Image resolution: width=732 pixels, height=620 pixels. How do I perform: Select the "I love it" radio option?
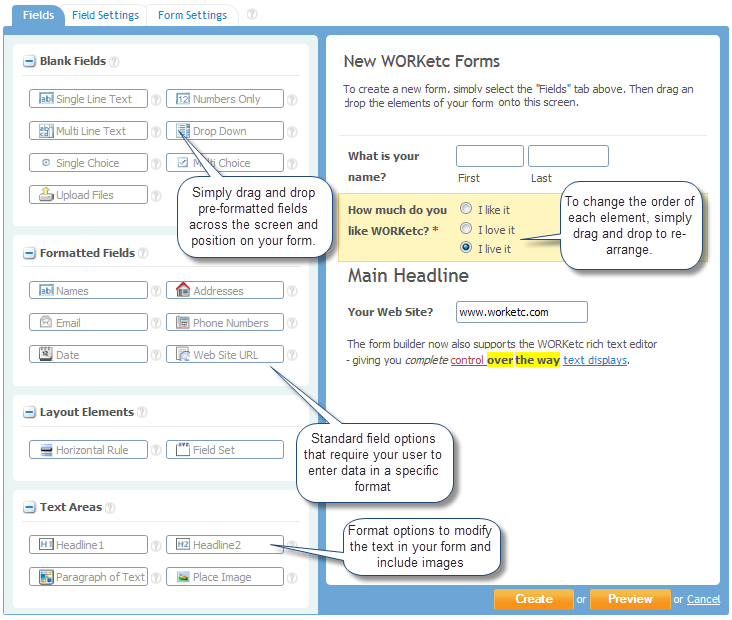click(466, 229)
